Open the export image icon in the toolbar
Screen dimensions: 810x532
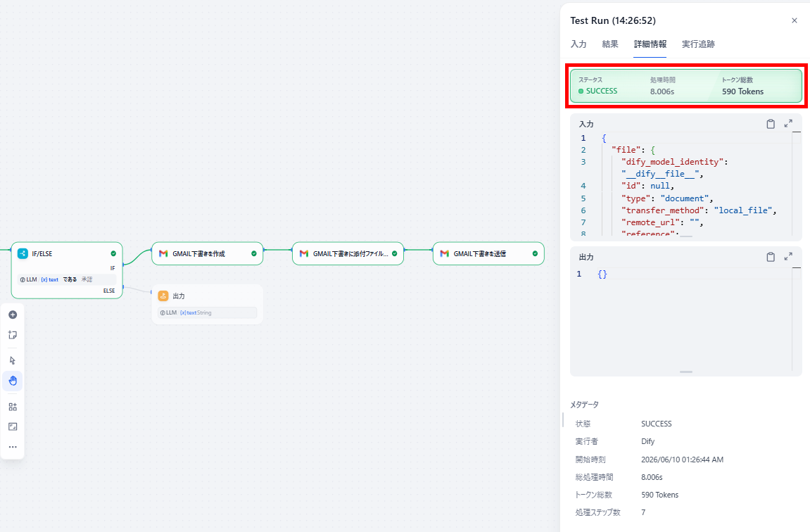click(x=13, y=426)
